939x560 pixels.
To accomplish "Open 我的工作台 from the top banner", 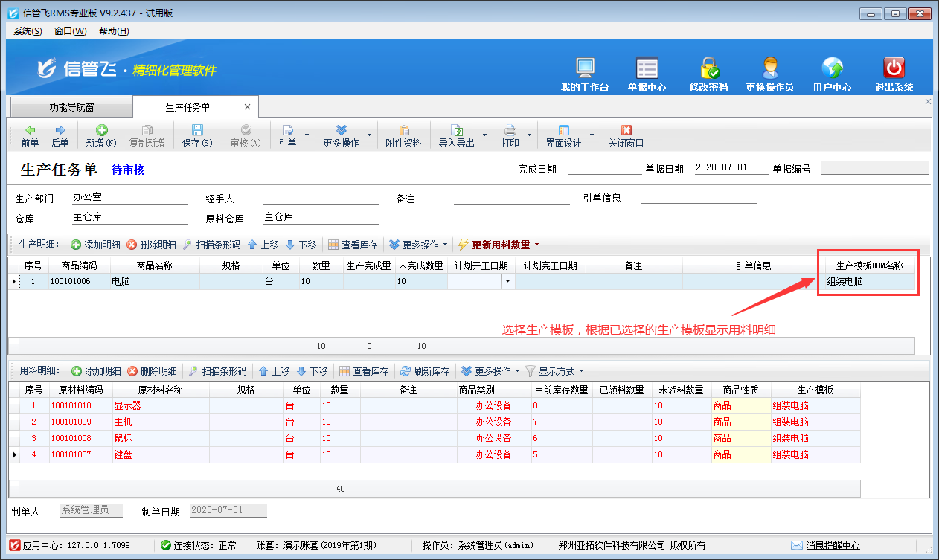I will click(x=585, y=68).
